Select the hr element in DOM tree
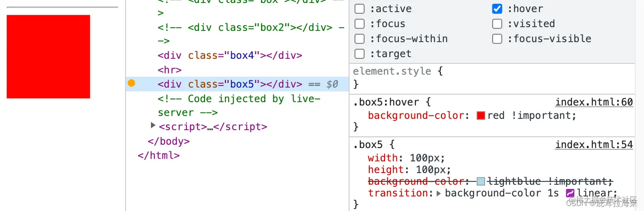Viewport: 644px width, 211px height. 170,70
